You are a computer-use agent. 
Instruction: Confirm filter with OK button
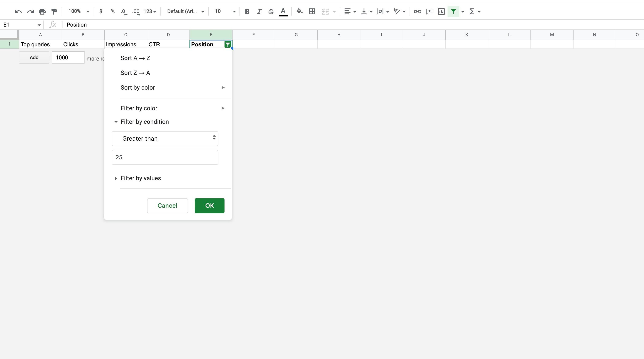click(x=210, y=206)
